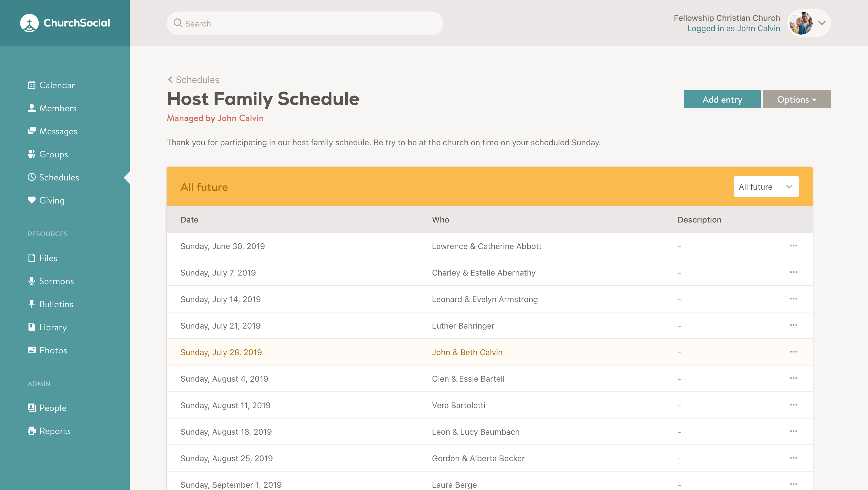Click the search input field
The image size is (868, 490).
305,23
